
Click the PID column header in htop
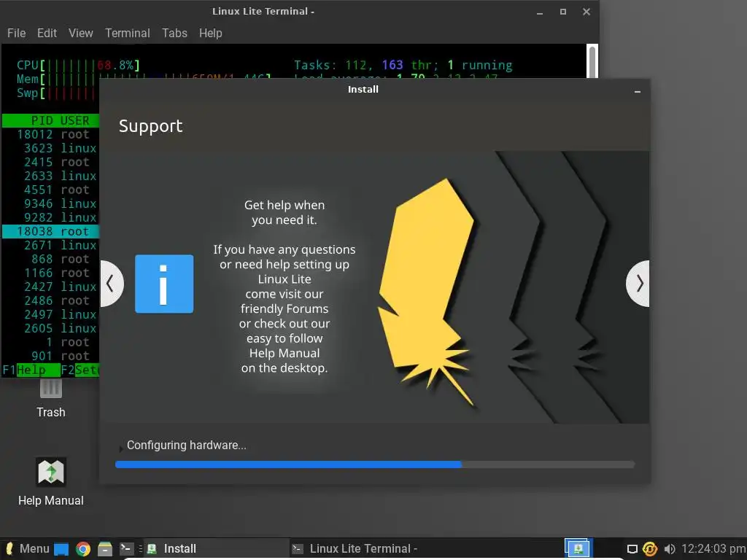[42, 120]
